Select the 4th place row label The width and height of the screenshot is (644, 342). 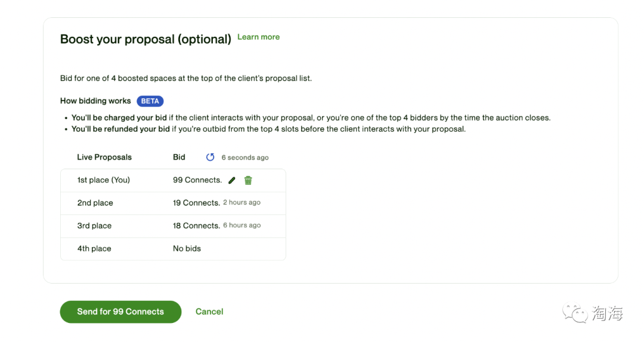(x=94, y=248)
